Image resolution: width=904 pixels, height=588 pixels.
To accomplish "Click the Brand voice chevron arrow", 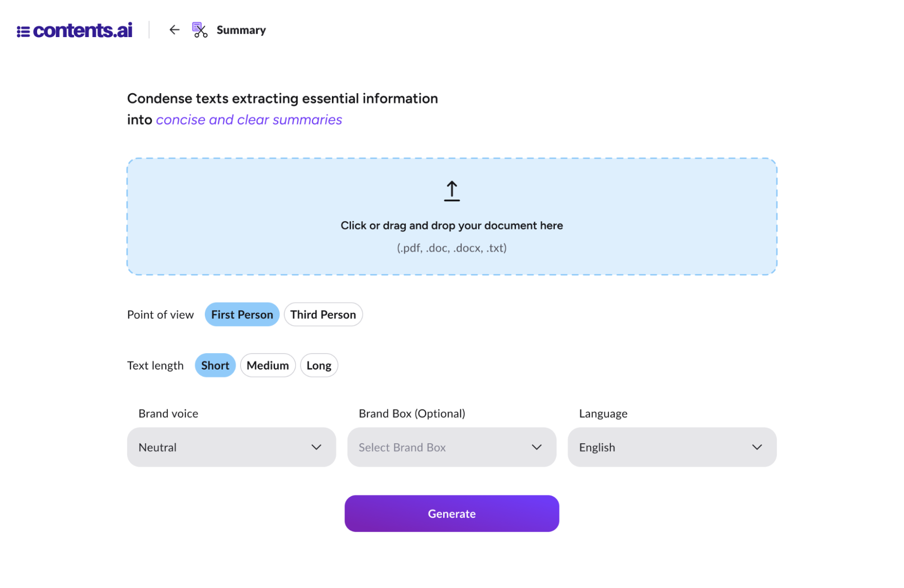I will point(316,447).
